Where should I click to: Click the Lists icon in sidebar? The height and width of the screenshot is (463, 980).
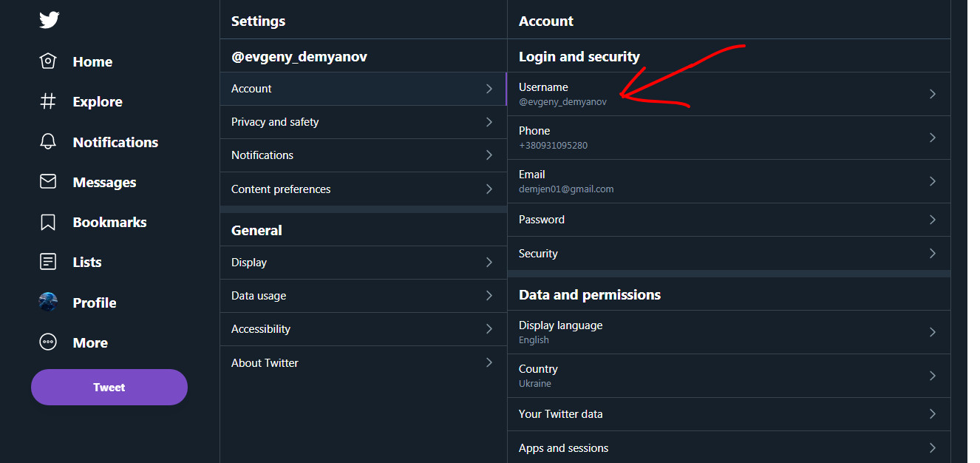48,262
